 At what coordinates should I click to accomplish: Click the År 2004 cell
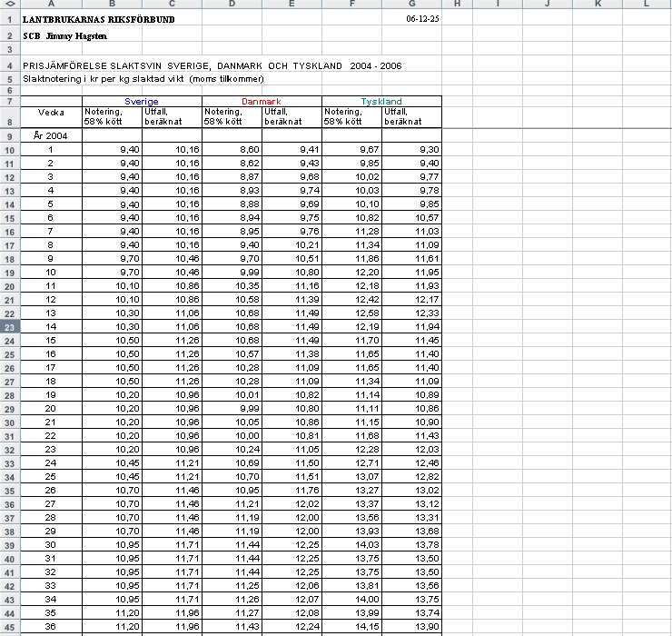click(x=51, y=135)
